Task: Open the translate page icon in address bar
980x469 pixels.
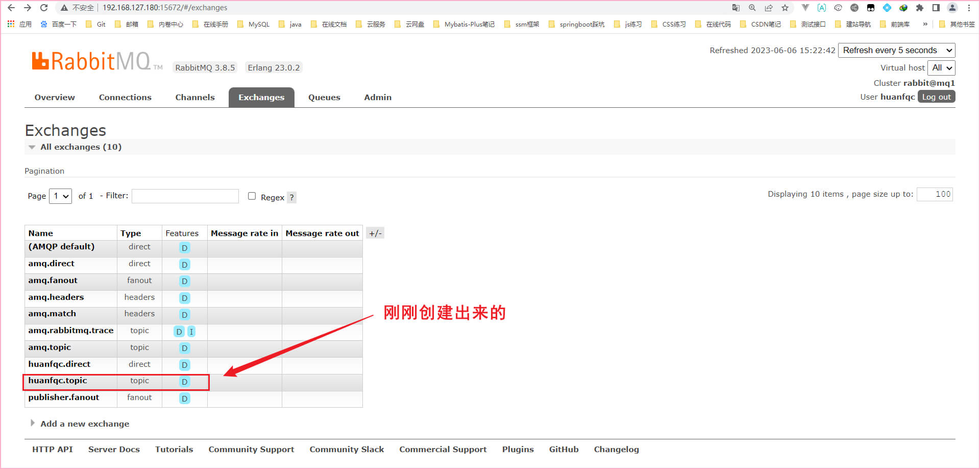Action: pos(736,8)
